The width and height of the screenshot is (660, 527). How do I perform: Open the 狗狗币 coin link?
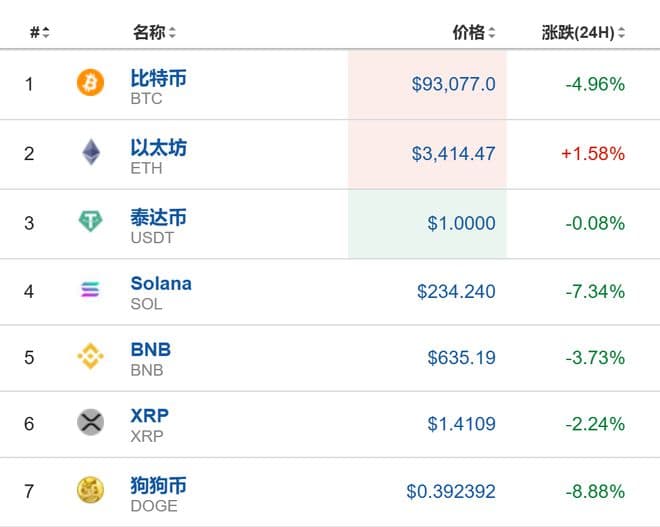(x=158, y=486)
